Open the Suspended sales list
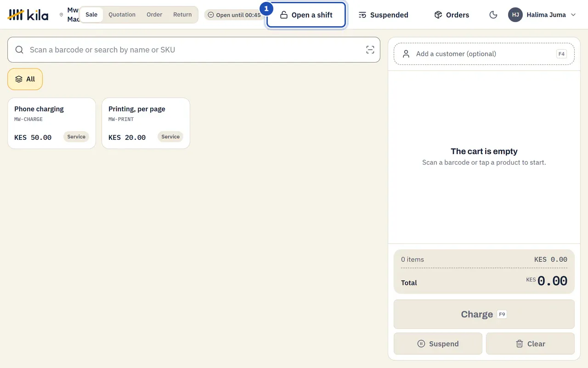Screen dimensions: 588x368 [384, 15]
